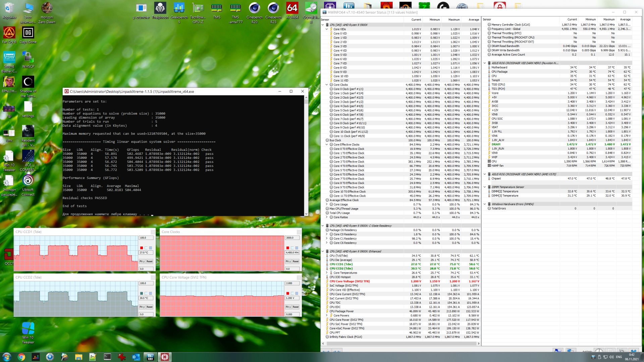Image resolution: width=644 pixels, height=362 pixels.
Task: Click the Outlook icon in the taskbar
Action: [136, 357]
